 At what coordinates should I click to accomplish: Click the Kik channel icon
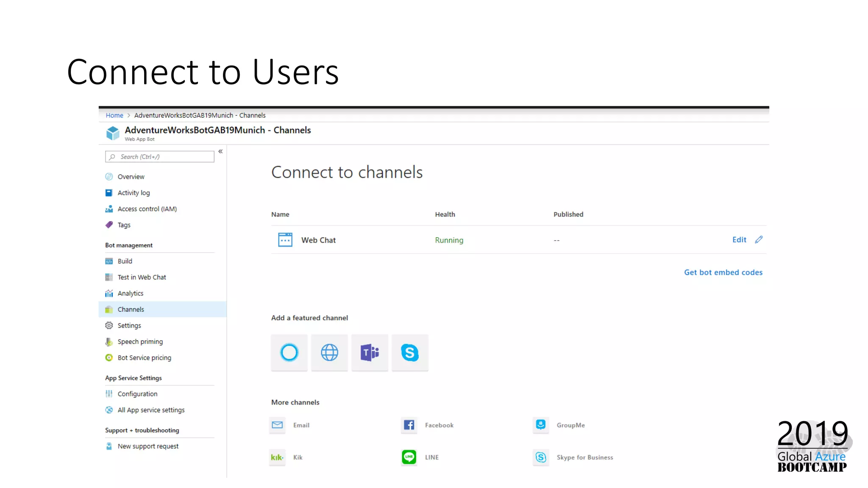pos(277,457)
